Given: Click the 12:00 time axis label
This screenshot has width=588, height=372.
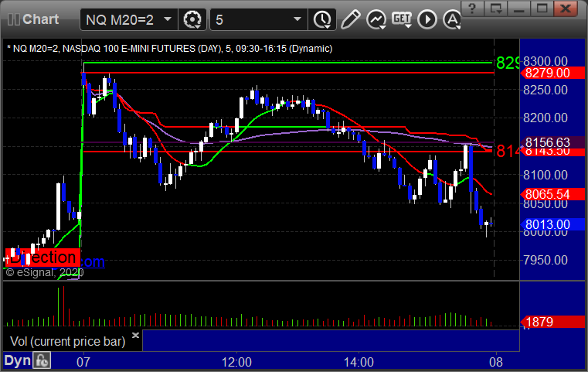Looking at the screenshot, I should coord(236,362).
